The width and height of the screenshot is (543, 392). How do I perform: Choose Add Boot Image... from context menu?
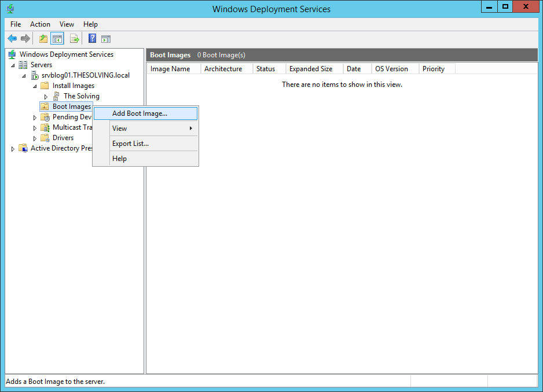[146, 113]
